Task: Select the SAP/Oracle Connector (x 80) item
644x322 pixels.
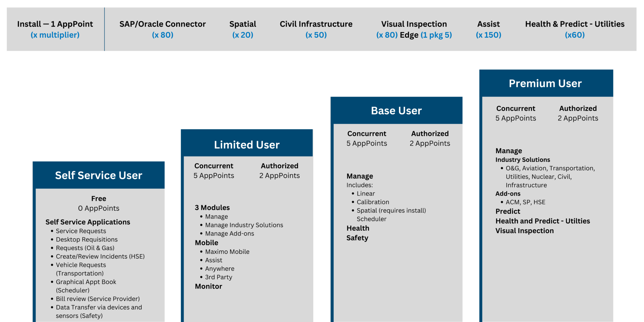Action: click(162, 29)
